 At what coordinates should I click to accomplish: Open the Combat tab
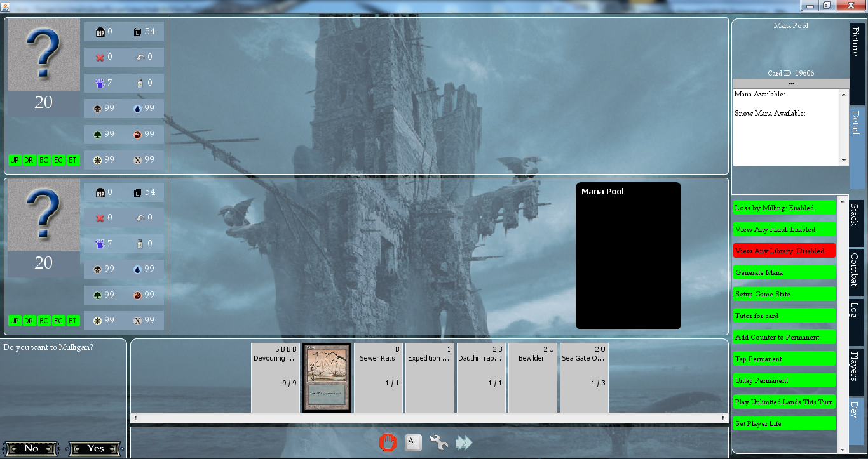856,270
